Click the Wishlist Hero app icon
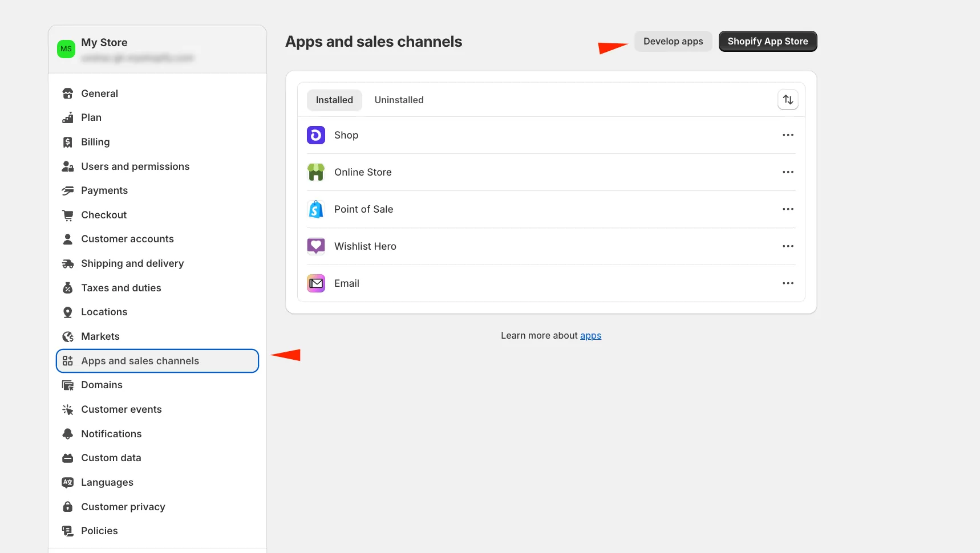The width and height of the screenshot is (980, 553). point(316,246)
